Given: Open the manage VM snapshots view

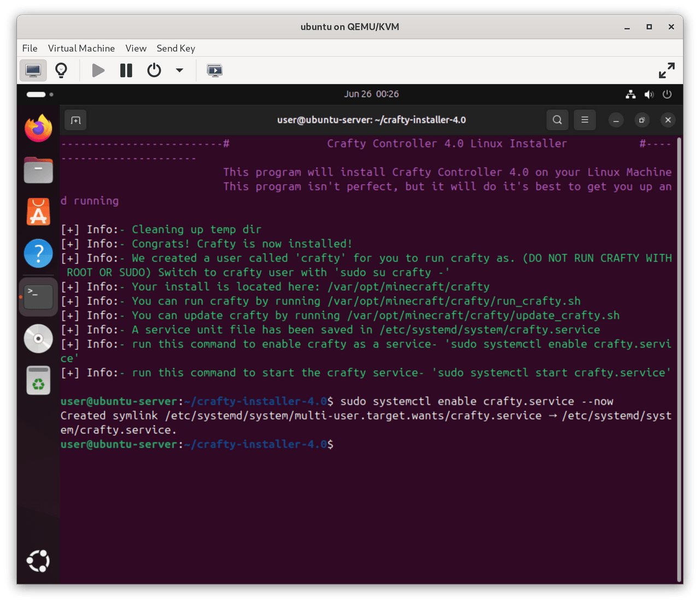Looking at the screenshot, I should (x=214, y=71).
